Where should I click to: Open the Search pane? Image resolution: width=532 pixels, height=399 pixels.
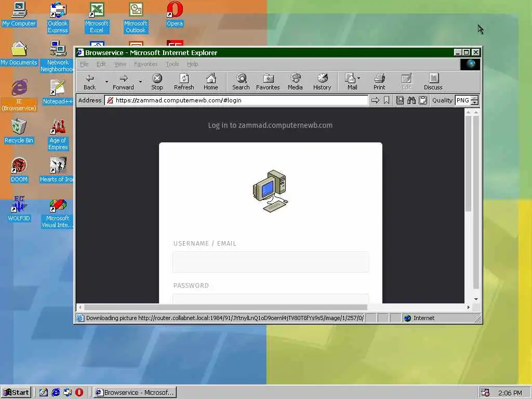click(x=241, y=82)
